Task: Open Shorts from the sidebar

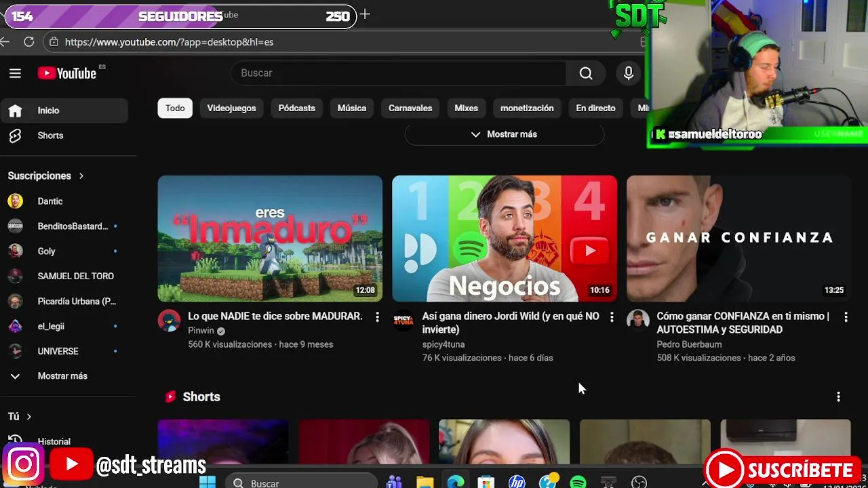Action: click(x=64, y=136)
